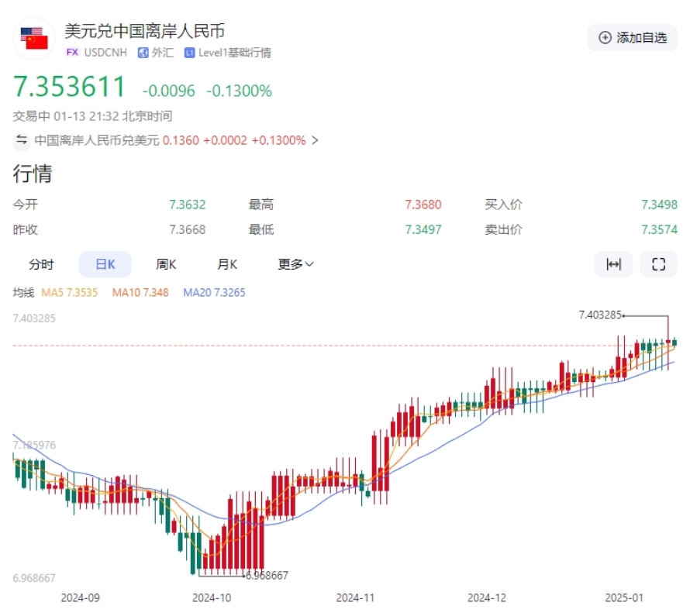Image resolution: width=690 pixels, height=616 pixels.
Task: Click the globe icon next to 外汇
Action: click(143, 53)
